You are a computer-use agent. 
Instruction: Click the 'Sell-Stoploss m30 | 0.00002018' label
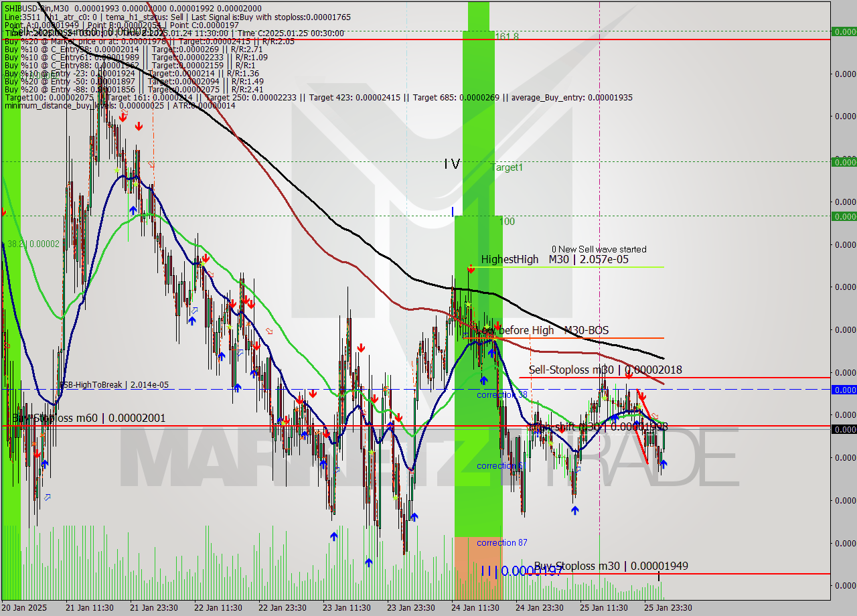click(x=605, y=370)
